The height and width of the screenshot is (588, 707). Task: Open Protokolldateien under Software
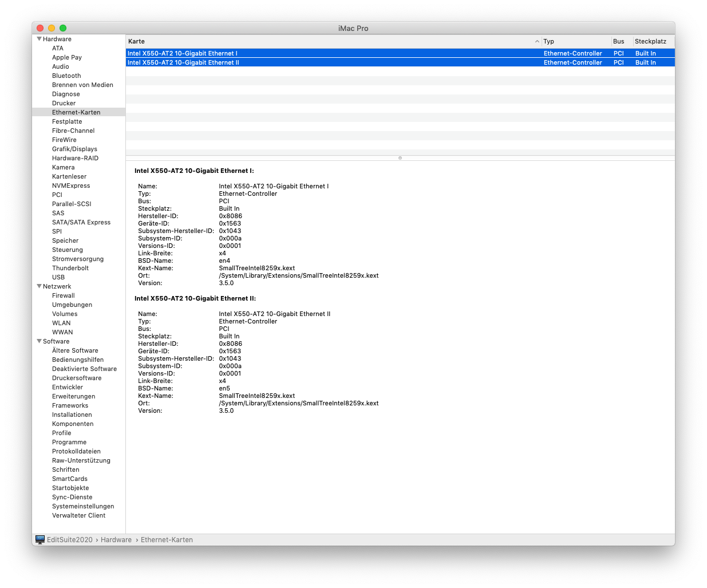click(76, 451)
